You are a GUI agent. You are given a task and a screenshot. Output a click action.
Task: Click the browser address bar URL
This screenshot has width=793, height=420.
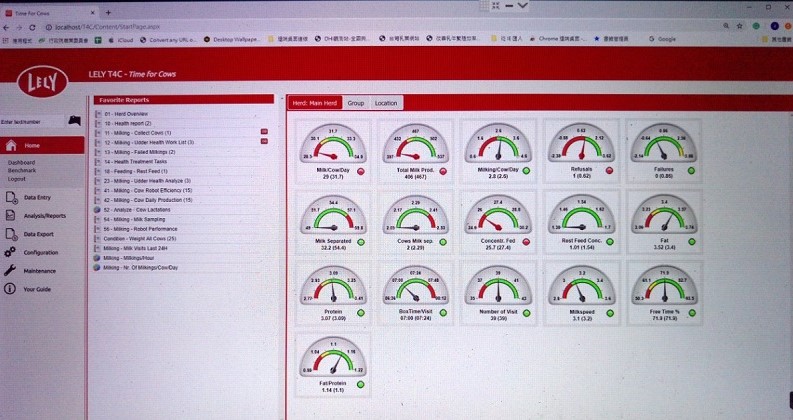[107, 27]
